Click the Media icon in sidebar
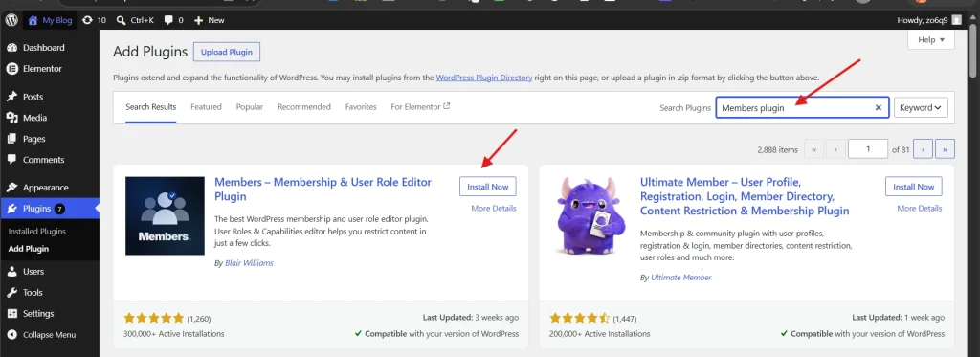 click(x=11, y=118)
